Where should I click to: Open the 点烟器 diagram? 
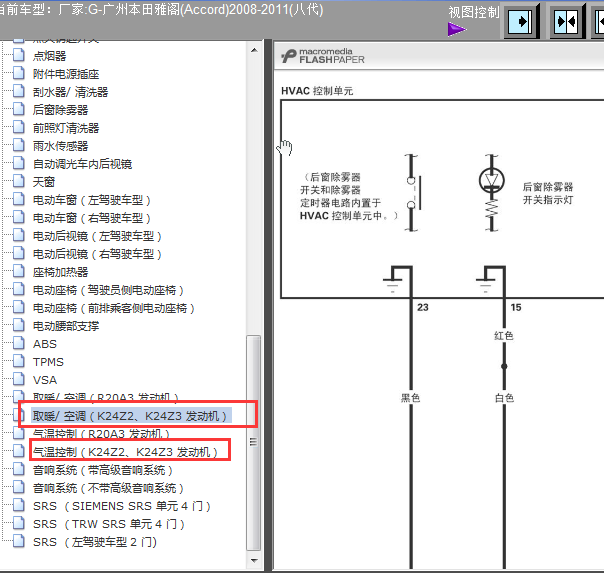(x=49, y=56)
